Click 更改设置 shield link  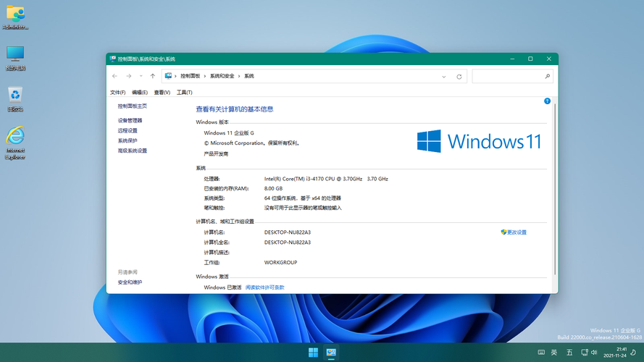pos(514,232)
